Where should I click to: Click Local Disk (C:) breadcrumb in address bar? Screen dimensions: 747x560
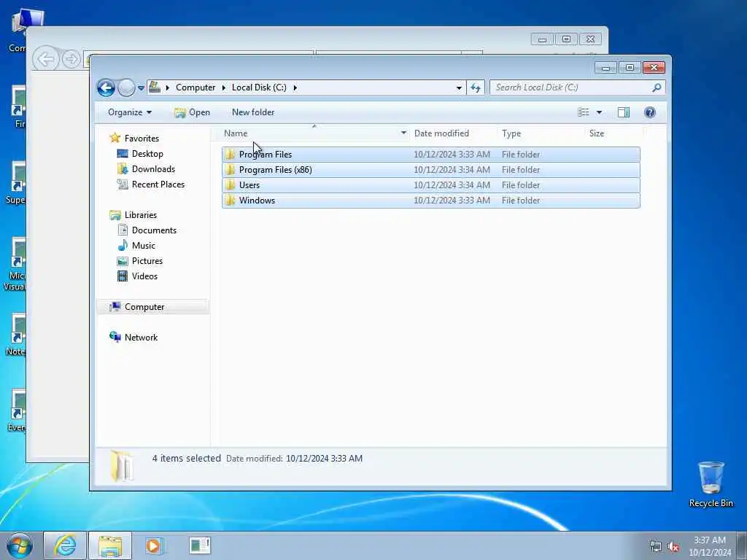point(259,87)
